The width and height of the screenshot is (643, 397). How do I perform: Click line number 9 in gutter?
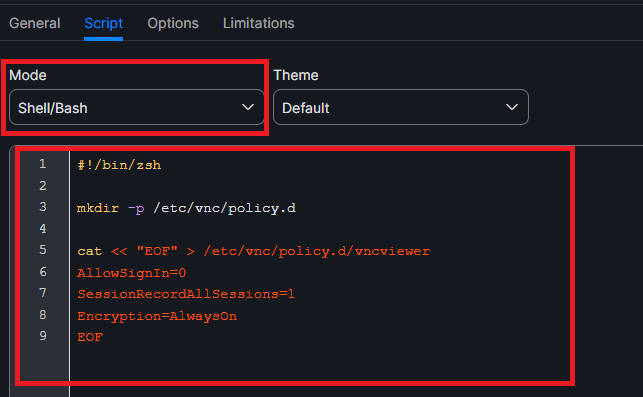pos(43,336)
